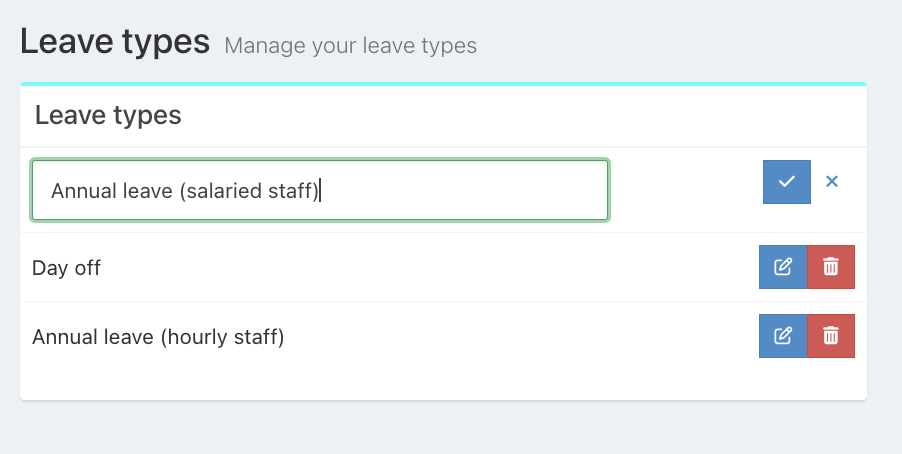This screenshot has height=454, width=902.
Task: Select the Annual leave (hourly staff) label
Action: 158,338
